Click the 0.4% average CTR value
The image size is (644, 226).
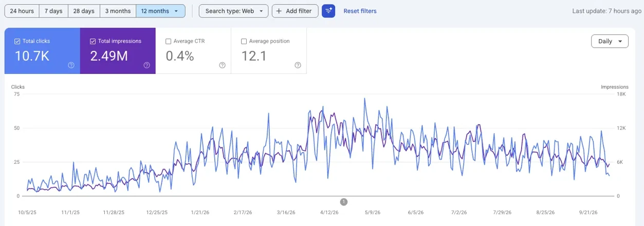(x=180, y=56)
